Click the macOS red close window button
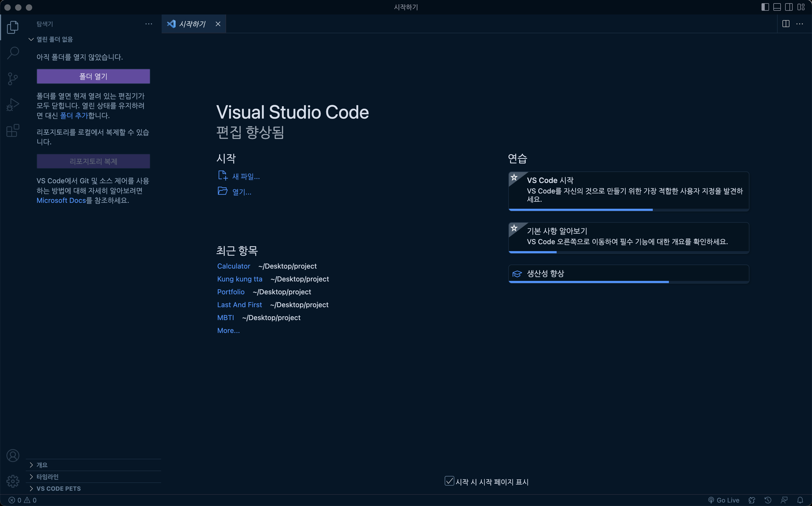The image size is (812, 506). point(8,7)
